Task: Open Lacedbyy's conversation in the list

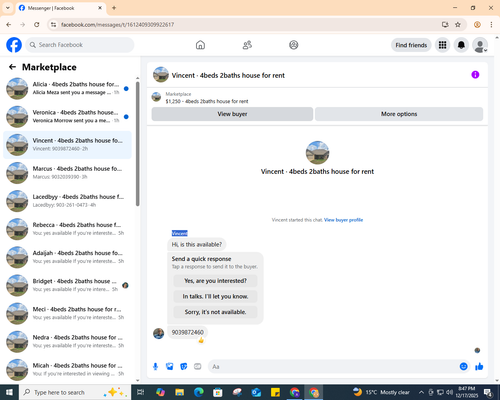Action: click(67, 201)
